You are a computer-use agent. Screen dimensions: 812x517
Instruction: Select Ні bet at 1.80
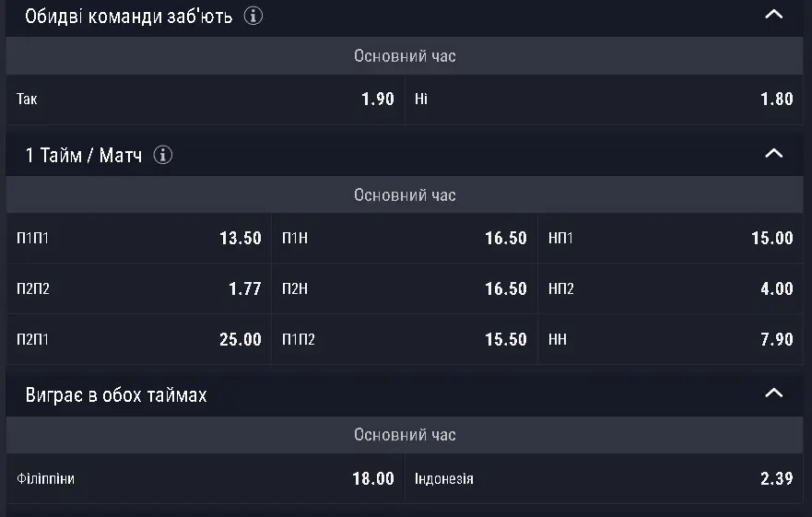(x=604, y=99)
